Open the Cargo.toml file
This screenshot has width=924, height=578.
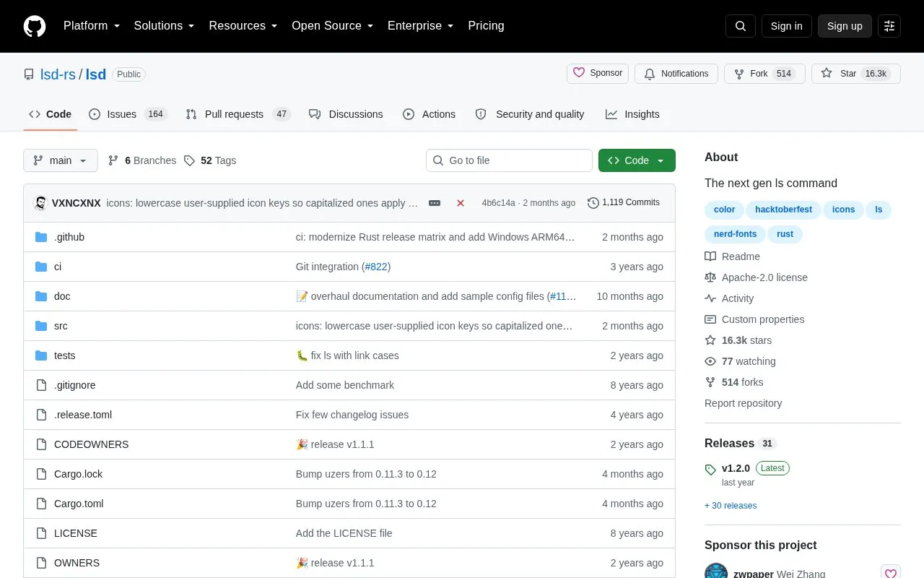[79, 504]
